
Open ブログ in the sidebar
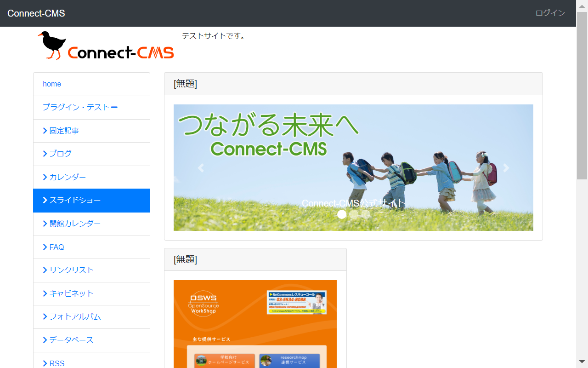point(91,154)
